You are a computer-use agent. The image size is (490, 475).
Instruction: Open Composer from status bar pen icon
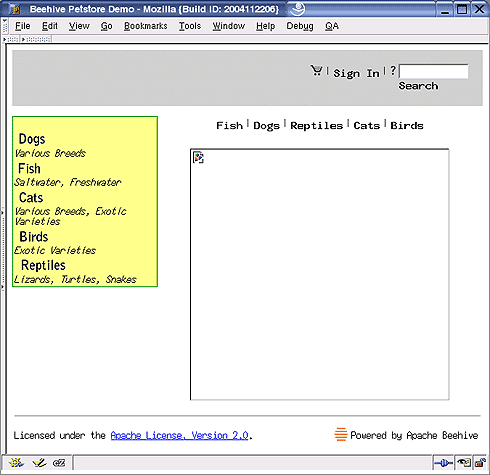tap(39, 463)
